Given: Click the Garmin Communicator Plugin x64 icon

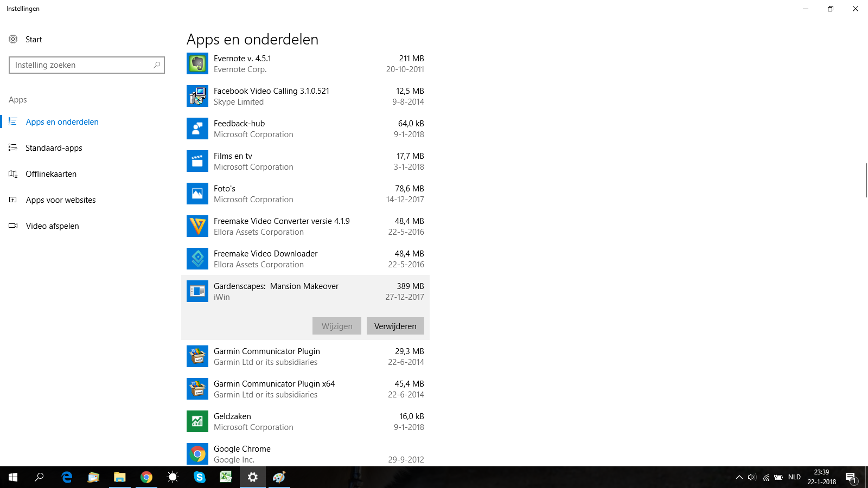Looking at the screenshot, I should (x=197, y=389).
